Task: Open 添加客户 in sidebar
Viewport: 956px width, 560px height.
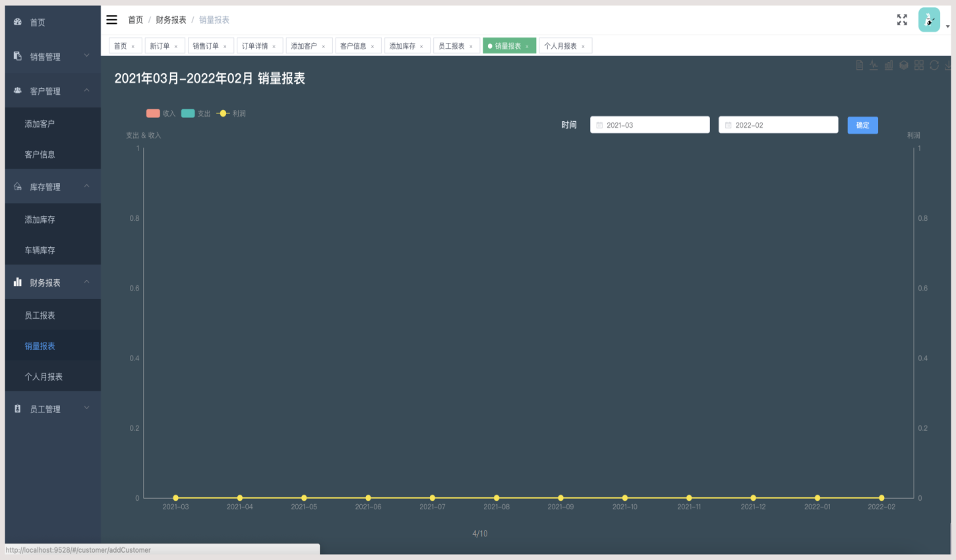Action: (53, 123)
